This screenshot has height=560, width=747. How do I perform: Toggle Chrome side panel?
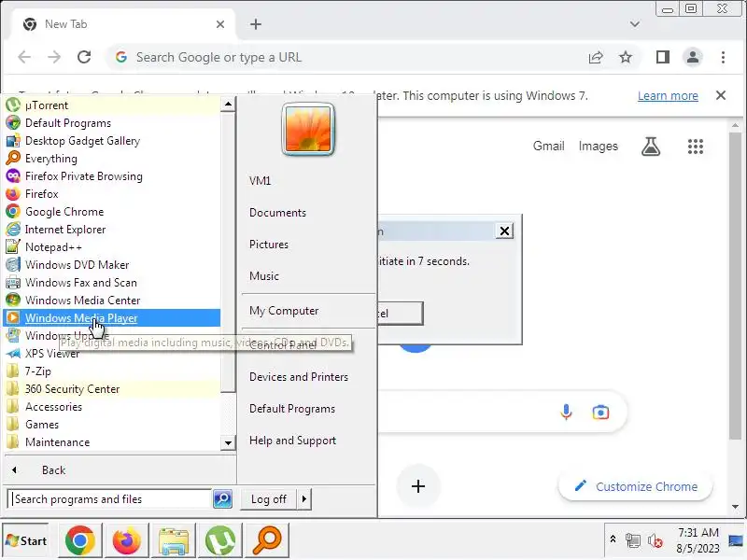click(x=663, y=57)
